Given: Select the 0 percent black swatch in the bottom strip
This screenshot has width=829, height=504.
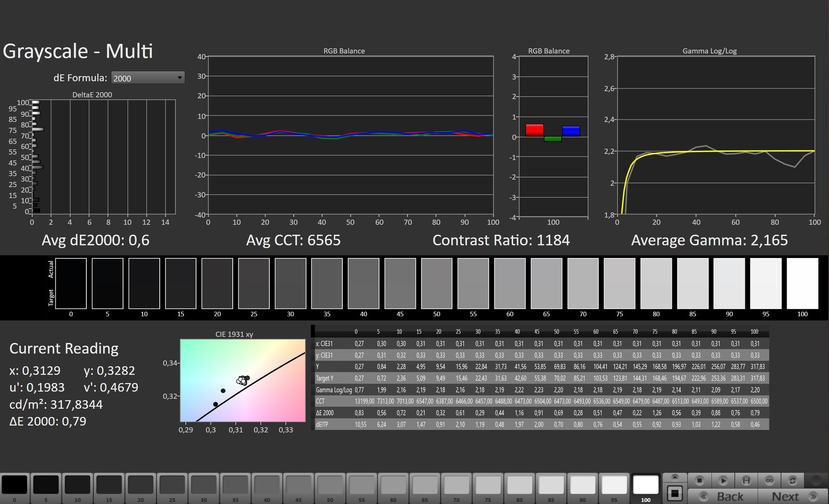Looking at the screenshot, I should (15, 485).
